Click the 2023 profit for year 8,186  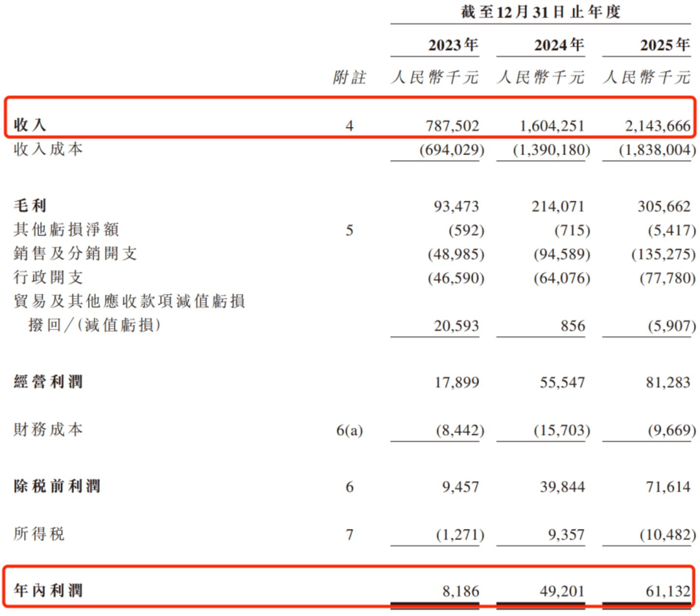point(461,591)
